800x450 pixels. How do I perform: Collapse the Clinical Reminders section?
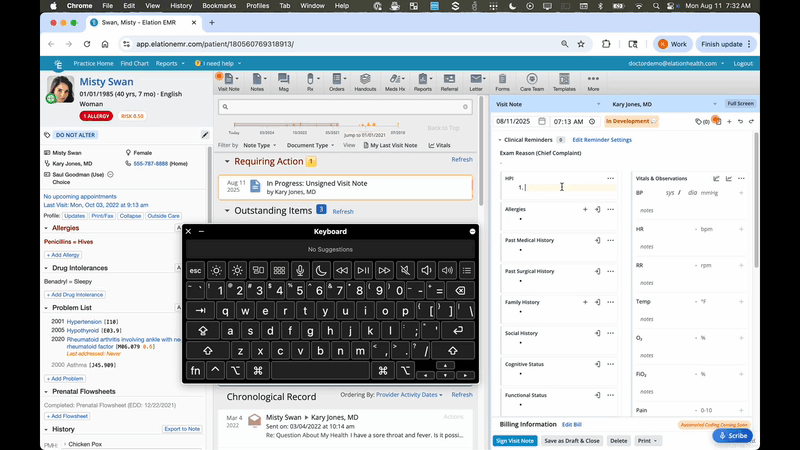coord(499,140)
